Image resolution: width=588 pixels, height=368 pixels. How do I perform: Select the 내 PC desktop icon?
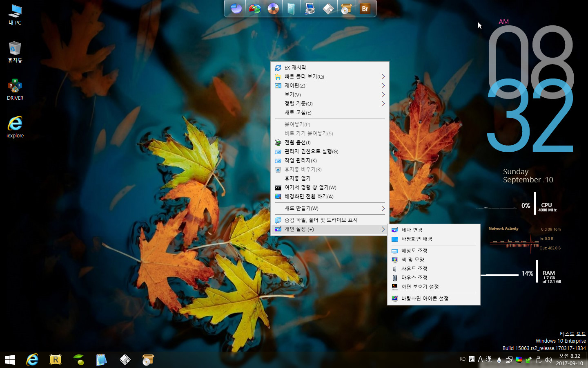[15, 15]
